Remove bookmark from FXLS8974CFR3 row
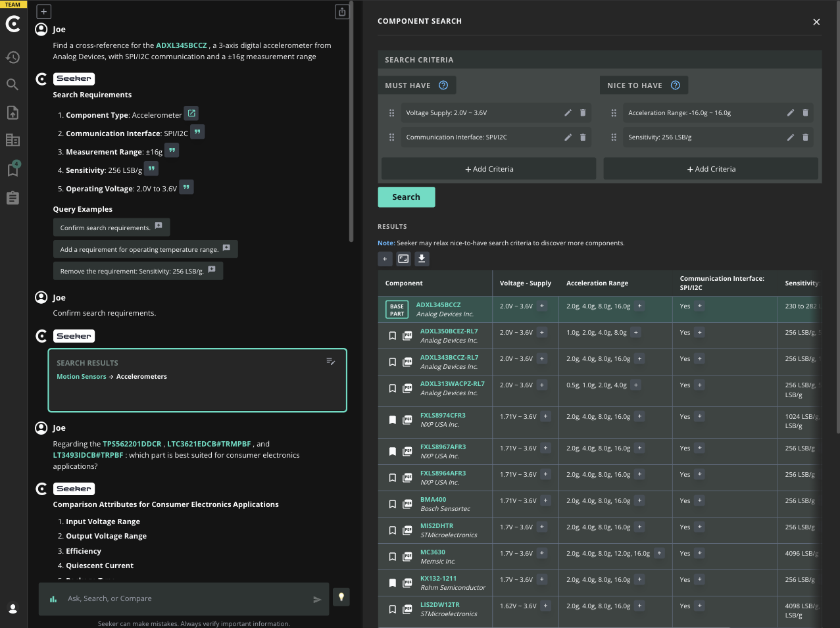Screen dimensions: 840x628 (x=393, y=420)
